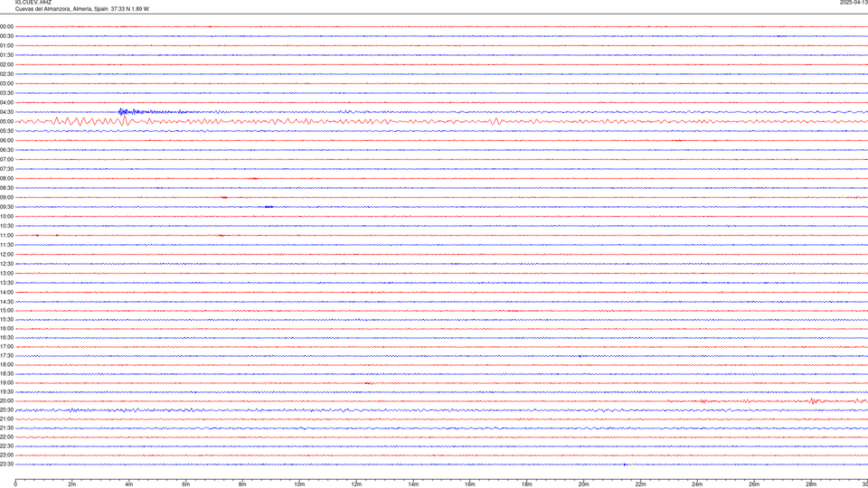Choose the 21:30 hour label
The height and width of the screenshot is (488, 868).
pyautogui.click(x=6, y=427)
